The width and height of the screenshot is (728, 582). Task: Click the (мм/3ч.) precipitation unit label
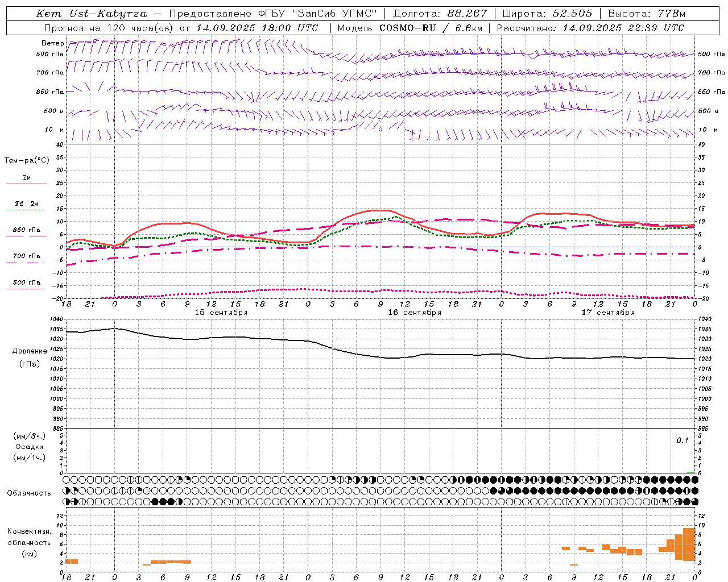(30, 436)
